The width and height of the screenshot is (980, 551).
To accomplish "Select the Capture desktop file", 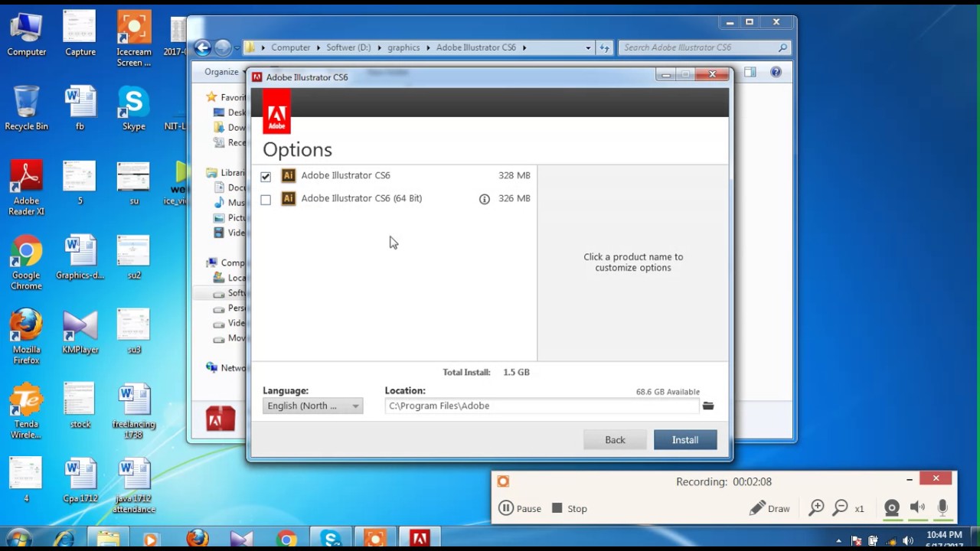I will [80, 34].
